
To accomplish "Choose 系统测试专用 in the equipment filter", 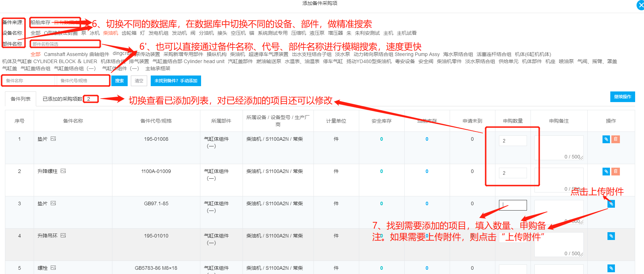I will click(x=273, y=33).
